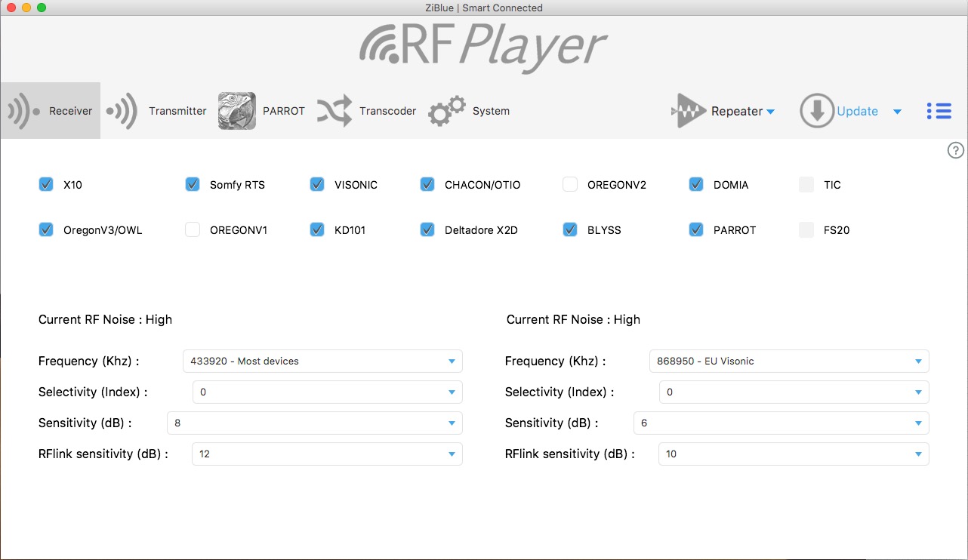Open the blue list menu icon
968x560 pixels.
[939, 111]
